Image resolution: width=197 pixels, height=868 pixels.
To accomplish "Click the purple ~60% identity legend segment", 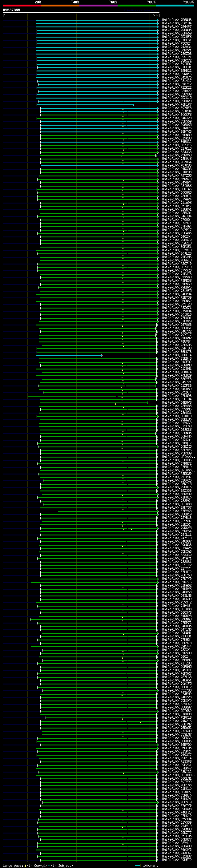I will [98, 6].
